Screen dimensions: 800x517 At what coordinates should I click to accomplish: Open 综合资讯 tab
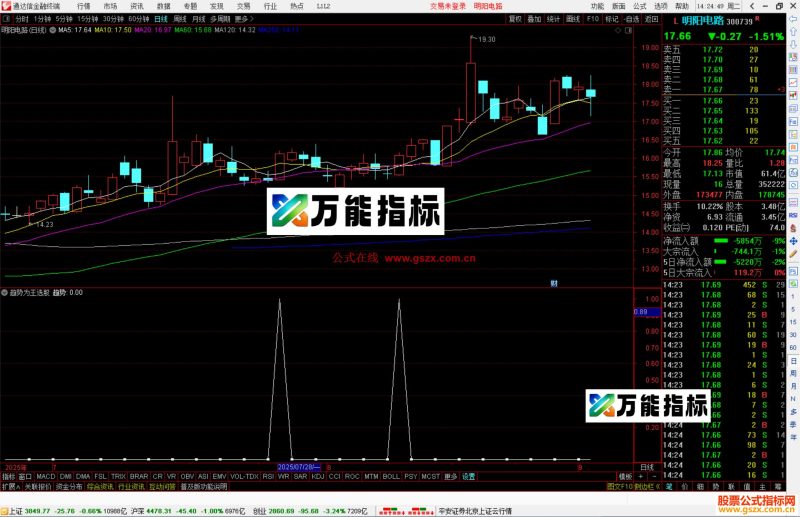(100, 487)
